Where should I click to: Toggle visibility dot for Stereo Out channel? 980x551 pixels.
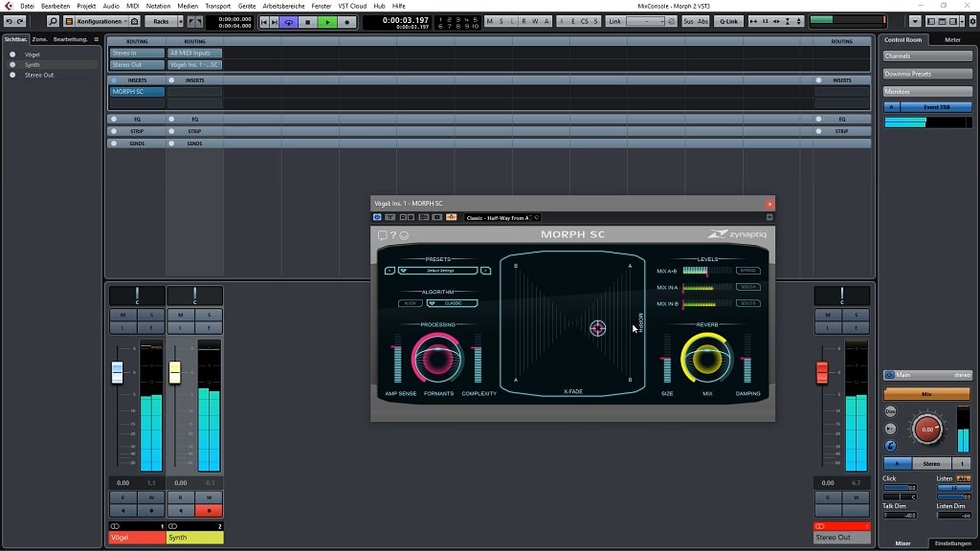(12, 75)
